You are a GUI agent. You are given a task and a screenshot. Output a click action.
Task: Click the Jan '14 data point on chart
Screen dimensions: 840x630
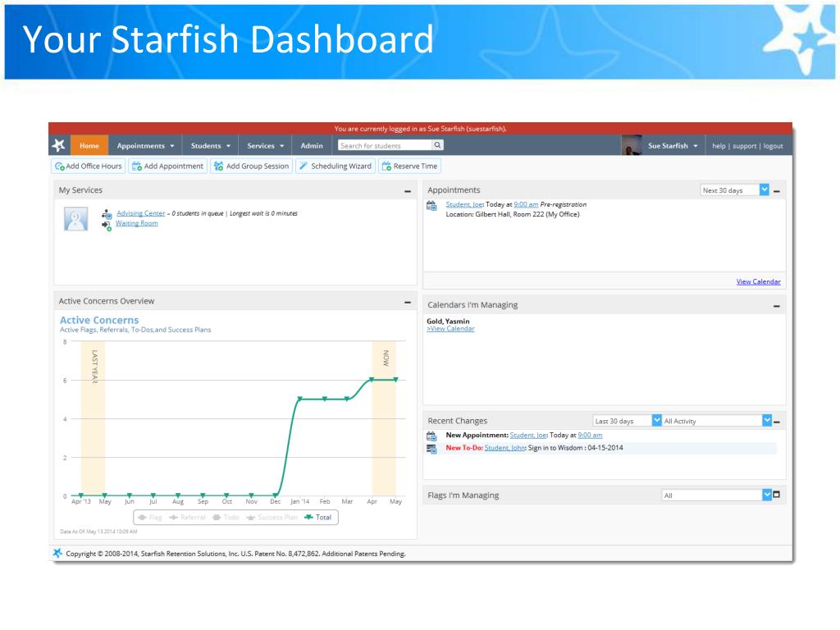tap(299, 399)
